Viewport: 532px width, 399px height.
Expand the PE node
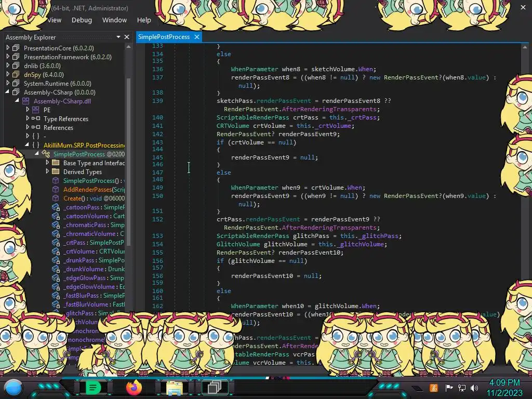28,110
